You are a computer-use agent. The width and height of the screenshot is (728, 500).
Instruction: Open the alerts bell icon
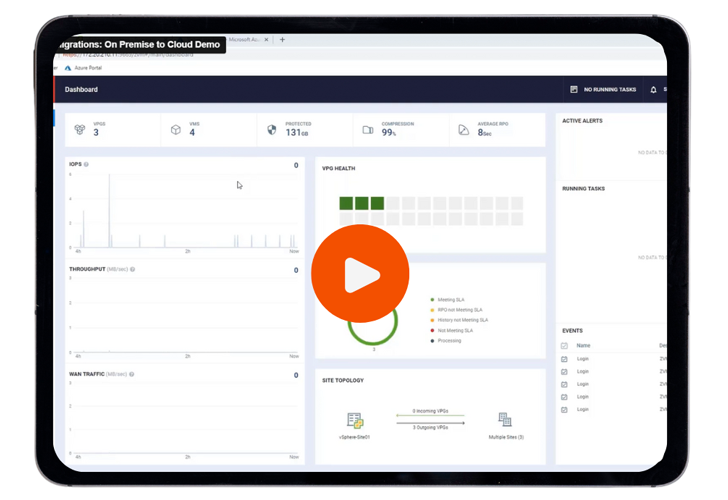coord(654,90)
